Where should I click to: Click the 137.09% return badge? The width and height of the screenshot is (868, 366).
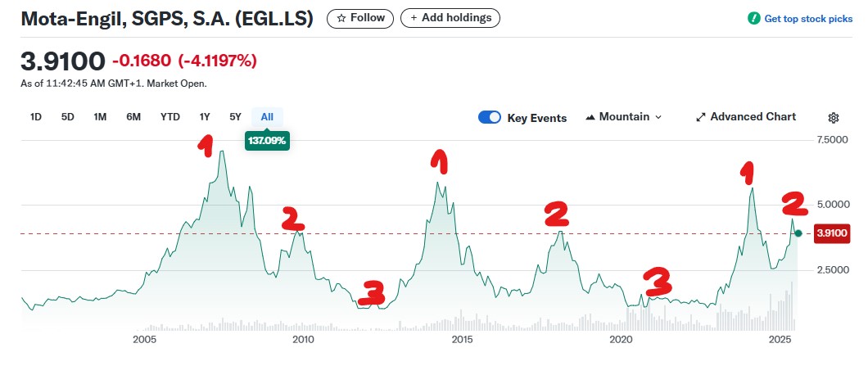(x=267, y=141)
